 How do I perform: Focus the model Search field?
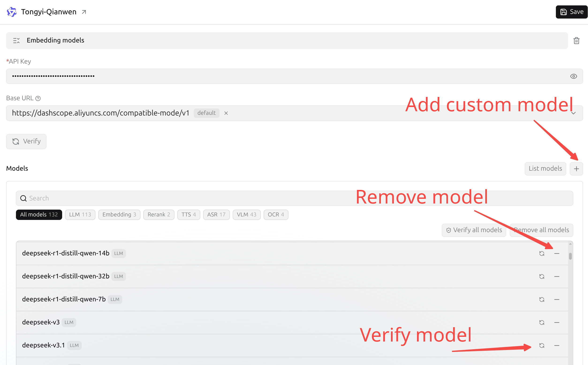[294, 198]
